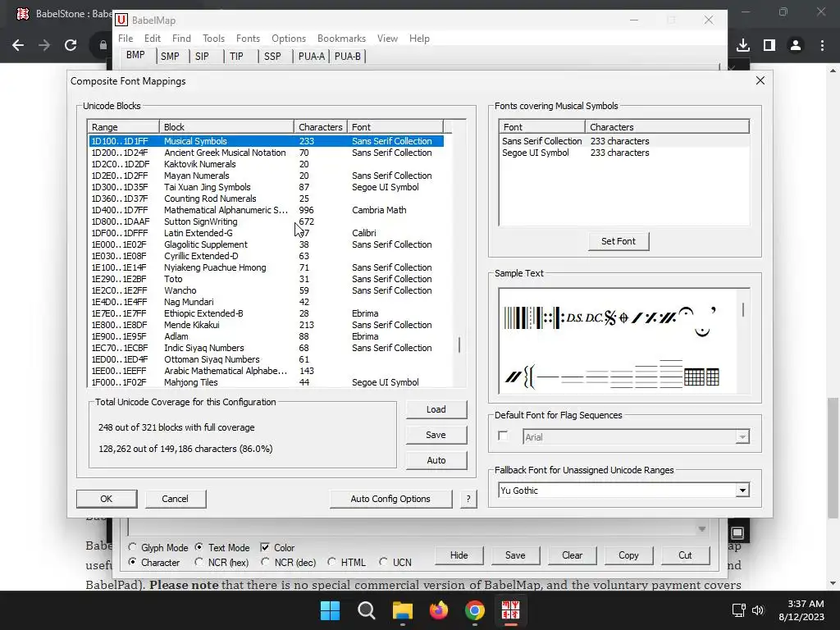
Task: Click the Clear button in BabelMap
Action: pos(572,555)
